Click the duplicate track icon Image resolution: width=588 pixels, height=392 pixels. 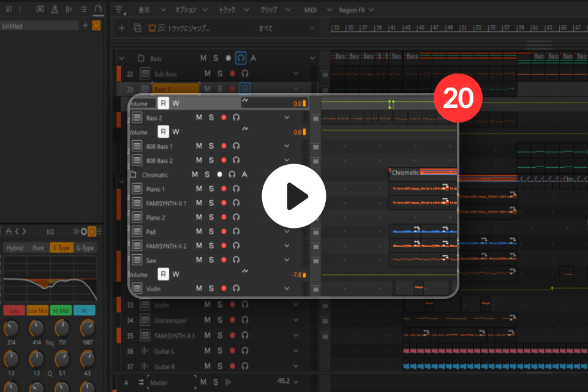[137, 28]
